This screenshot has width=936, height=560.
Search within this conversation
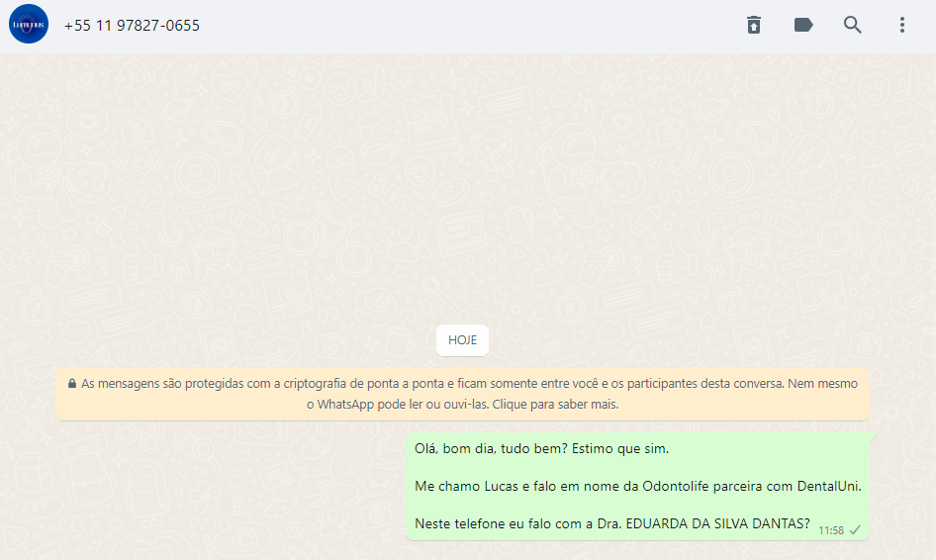(853, 25)
